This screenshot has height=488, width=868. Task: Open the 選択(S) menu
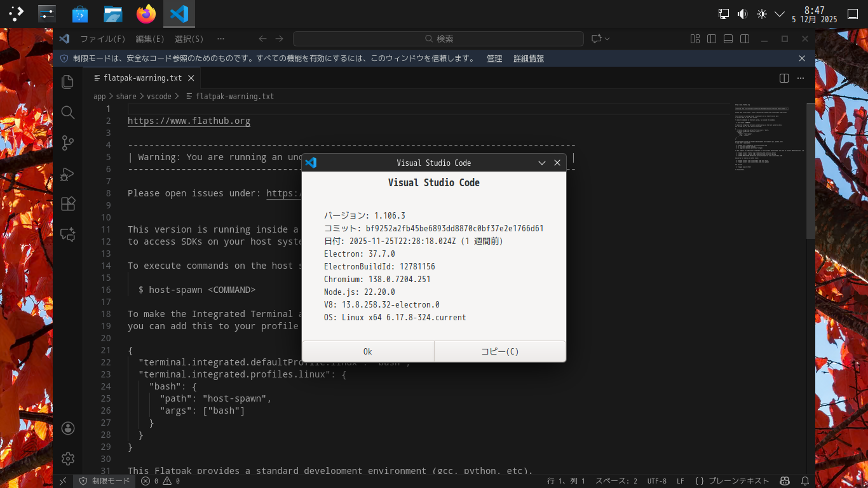tap(189, 39)
